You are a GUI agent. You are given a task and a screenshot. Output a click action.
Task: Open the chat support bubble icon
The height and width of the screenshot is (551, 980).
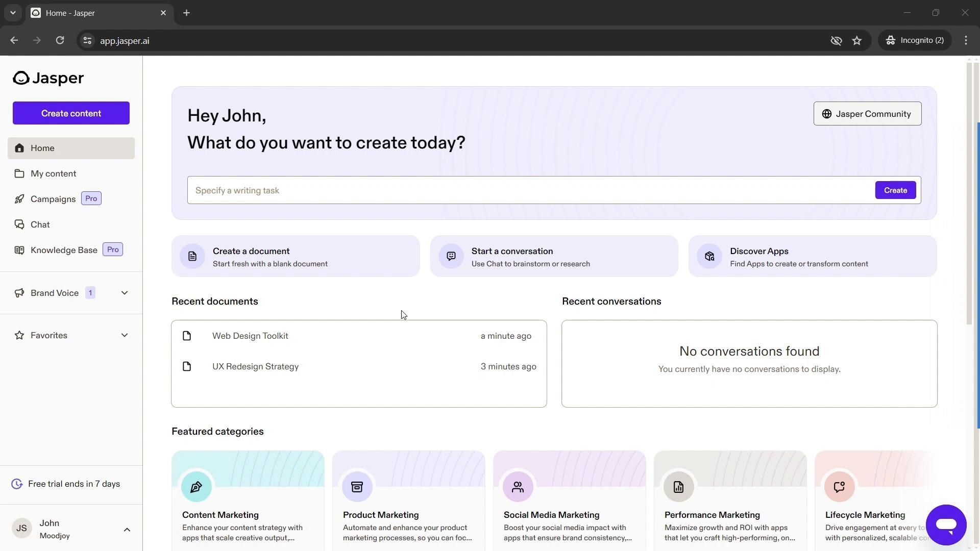946,524
